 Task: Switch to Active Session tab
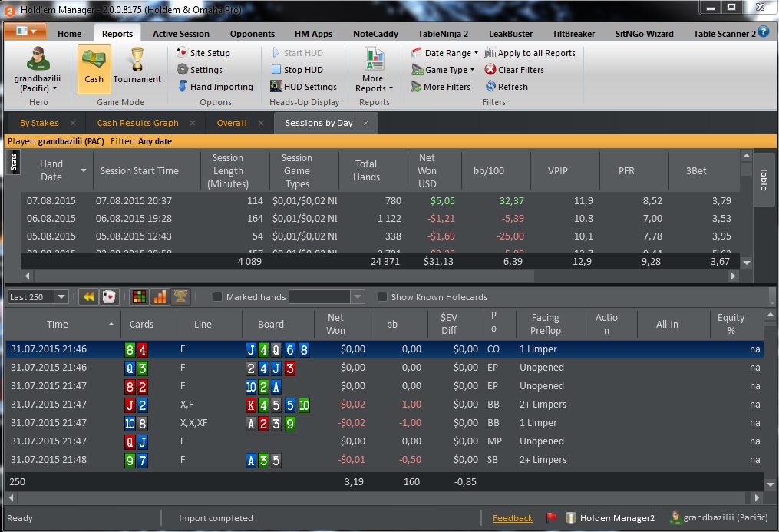click(x=181, y=34)
